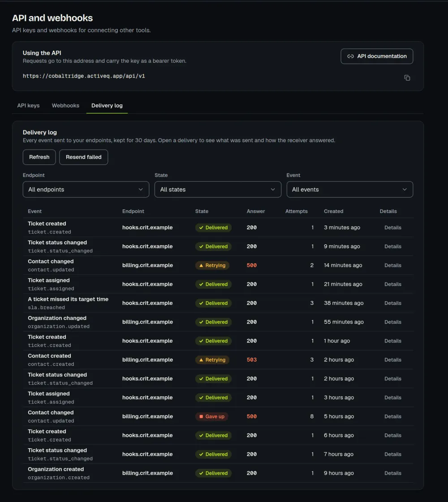Click the organization.created event code
The height and width of the screenshot is (502, 448).
(59, 478)
